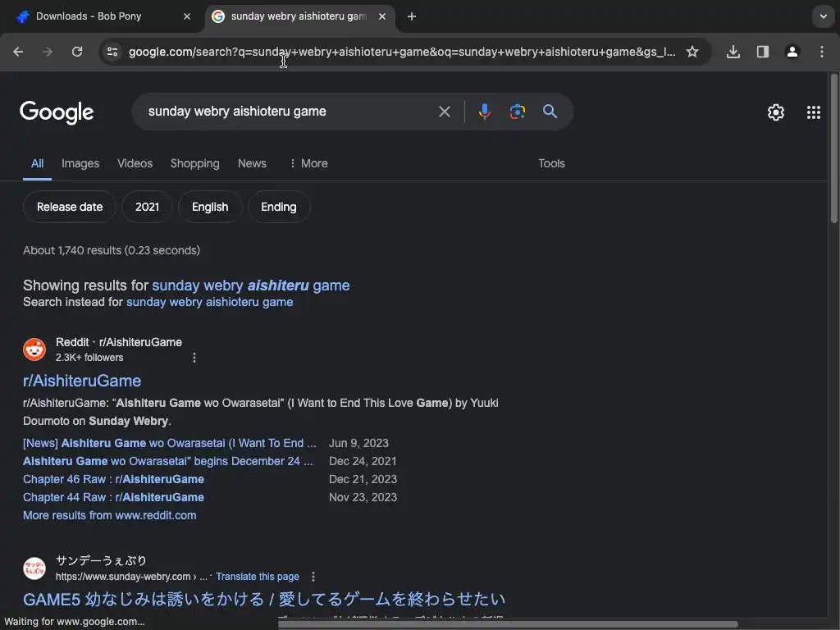The image size is (840, 630).
Task: Open a new tab with the plus button
Action: click(x=412, y=16)
